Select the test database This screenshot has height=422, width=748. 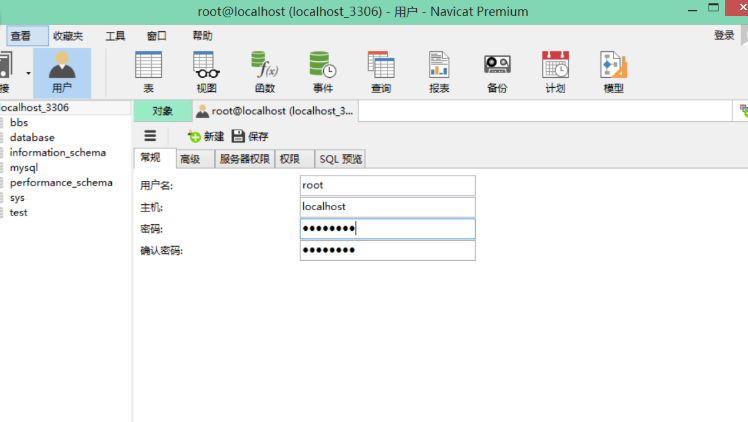point(19,213)
